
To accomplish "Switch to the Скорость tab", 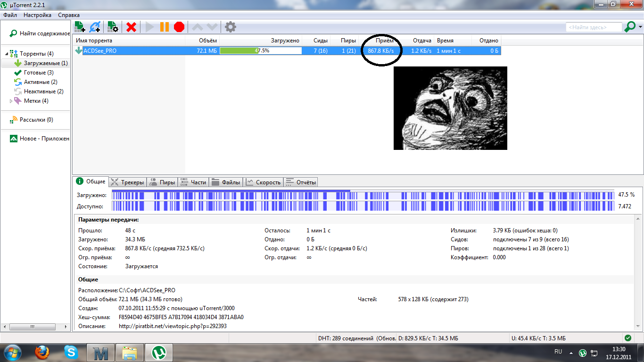I will click(263, 182).
